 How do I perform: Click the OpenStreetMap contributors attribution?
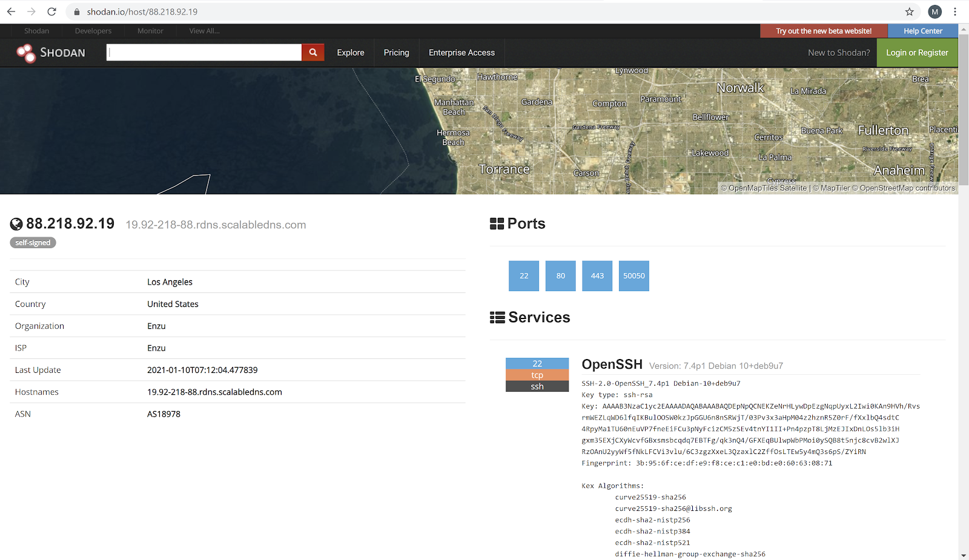click(x=907, y=188)
